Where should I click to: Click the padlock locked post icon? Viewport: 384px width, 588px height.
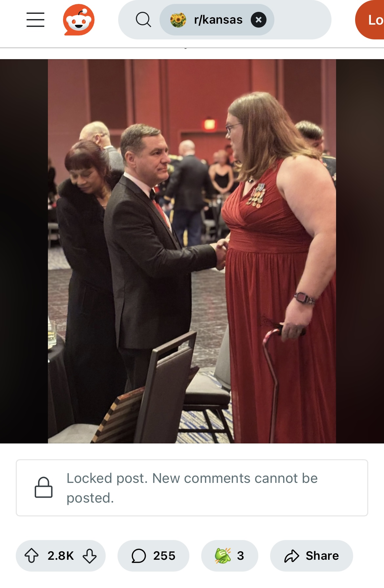pyautogui.click(x=44, y=487)
